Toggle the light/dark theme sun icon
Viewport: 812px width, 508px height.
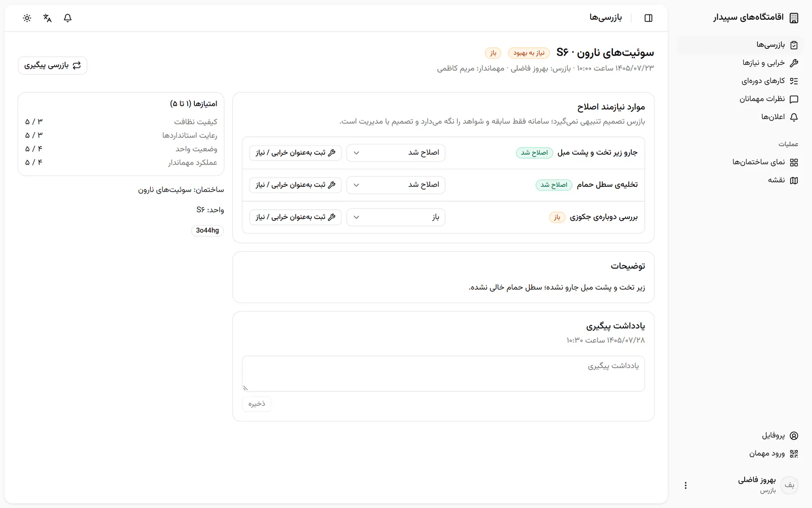[x=27, y=18]
